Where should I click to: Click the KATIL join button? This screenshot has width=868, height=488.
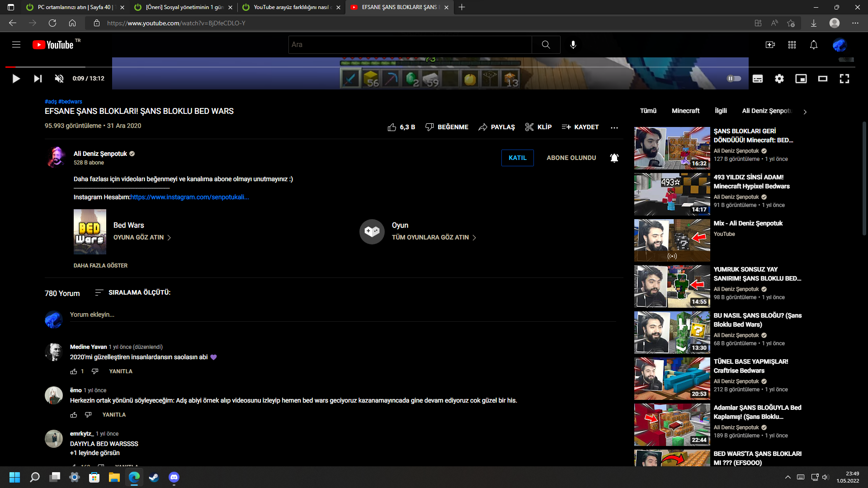517,158
